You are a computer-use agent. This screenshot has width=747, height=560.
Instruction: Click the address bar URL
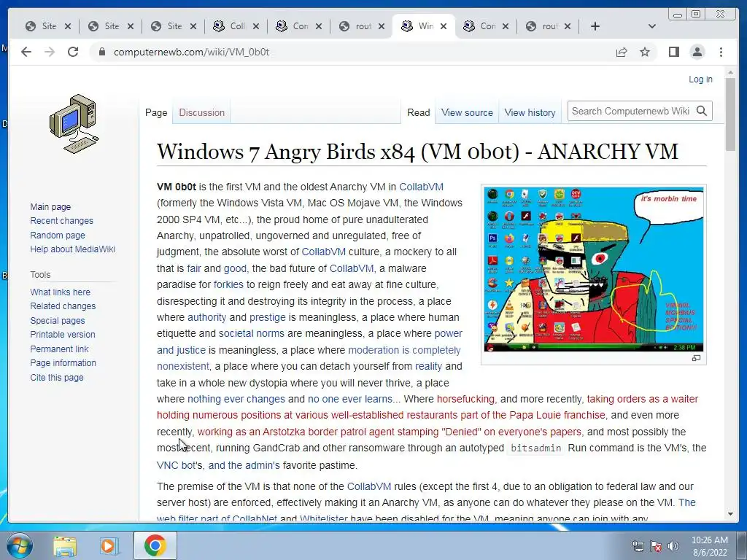pyautogui.click(x=191, y=52)
